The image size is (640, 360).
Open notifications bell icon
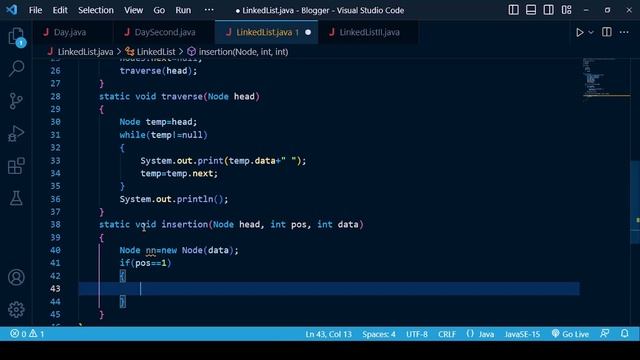625,334
